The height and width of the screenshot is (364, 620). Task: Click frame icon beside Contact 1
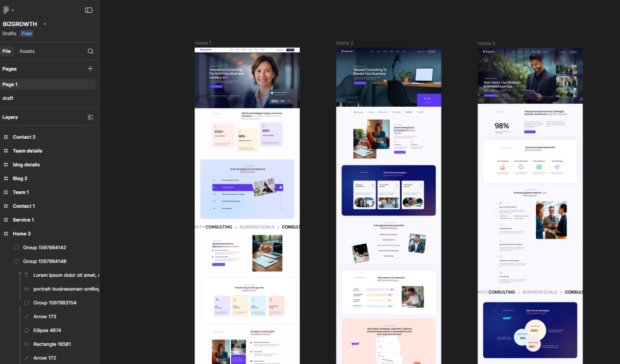click(6, 206)
